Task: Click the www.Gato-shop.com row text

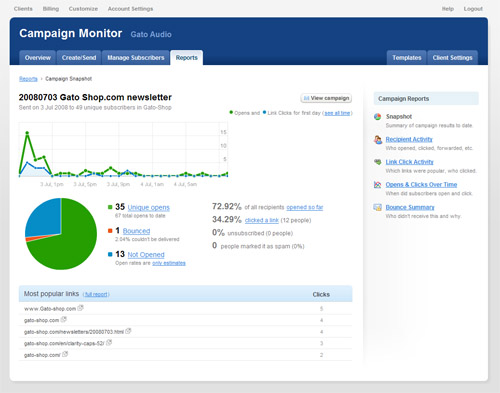Action: [x=50, y=309]
